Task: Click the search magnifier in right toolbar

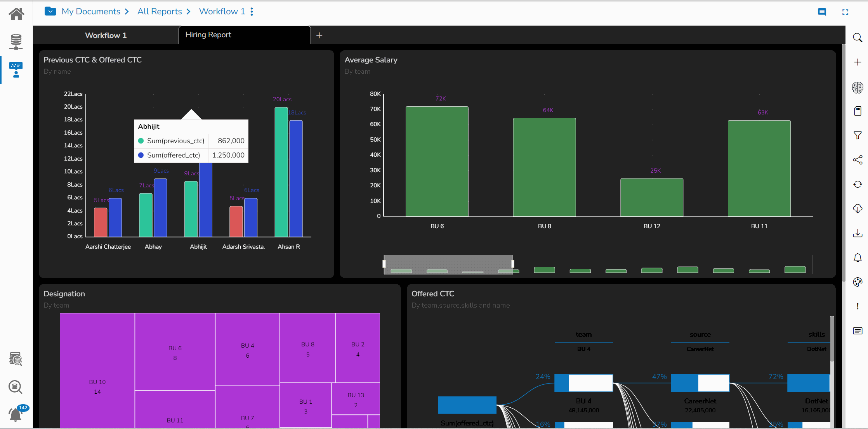Action: pos(858,38)
